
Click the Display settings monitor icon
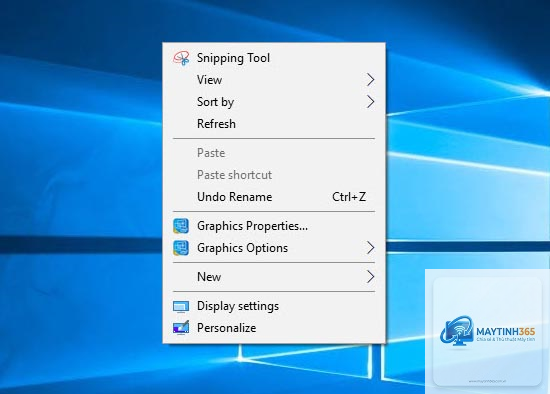[181, 307]
